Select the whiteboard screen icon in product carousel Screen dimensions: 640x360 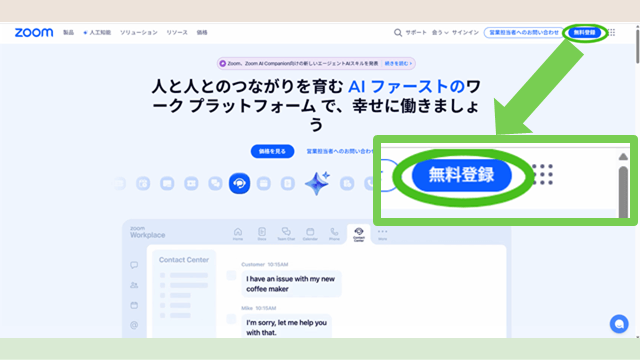pos(167,184)
